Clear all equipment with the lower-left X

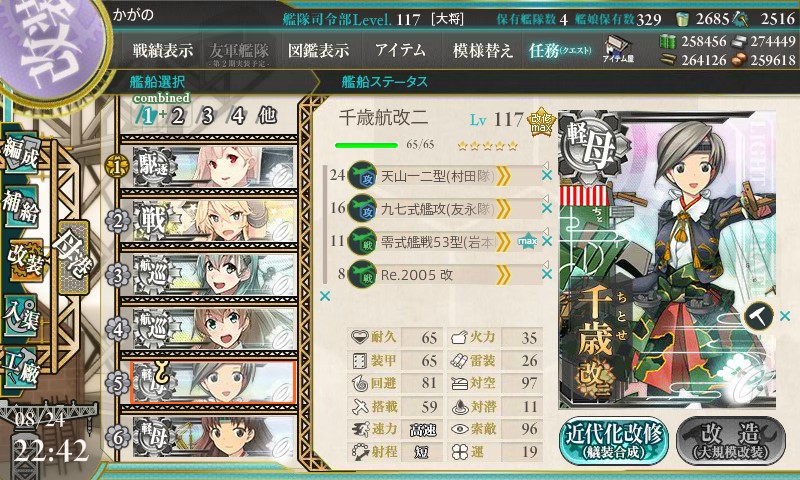coord(324,296)
